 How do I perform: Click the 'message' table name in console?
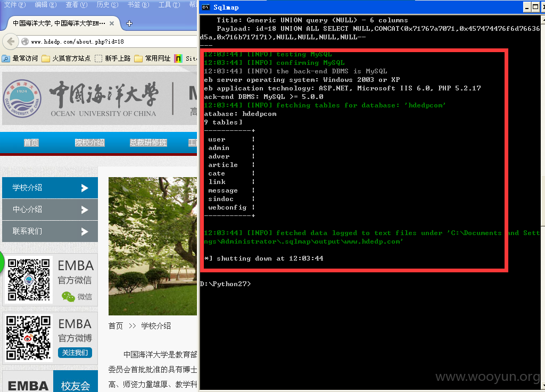223,190
